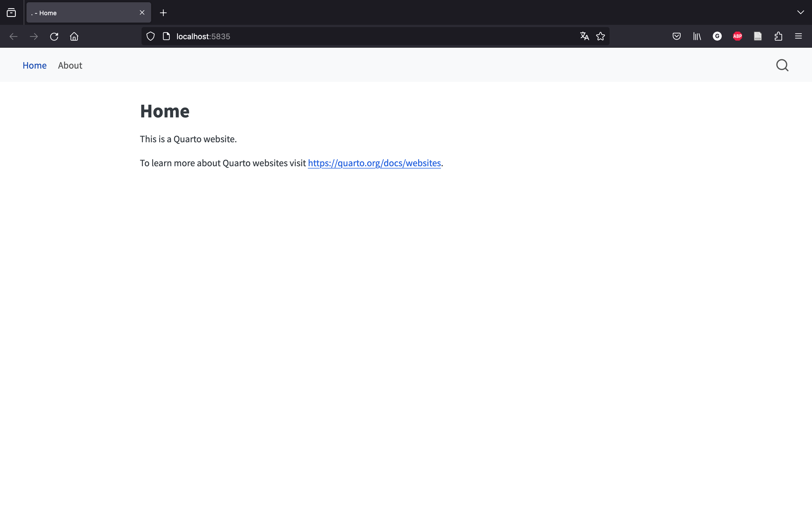Show site information page icon
This screenshot has width=812, height=508.
coord(166,36)
